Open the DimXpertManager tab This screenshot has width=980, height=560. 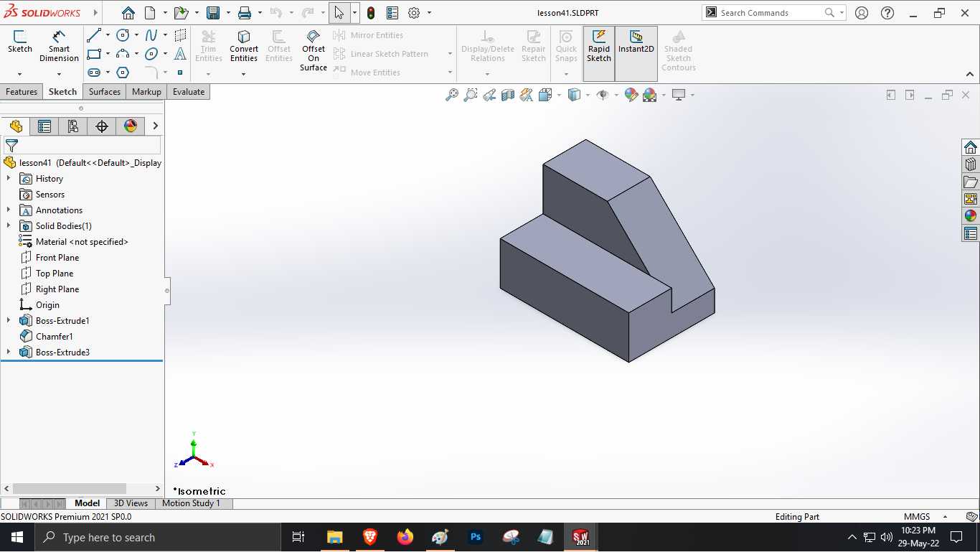tap(102, 126)
